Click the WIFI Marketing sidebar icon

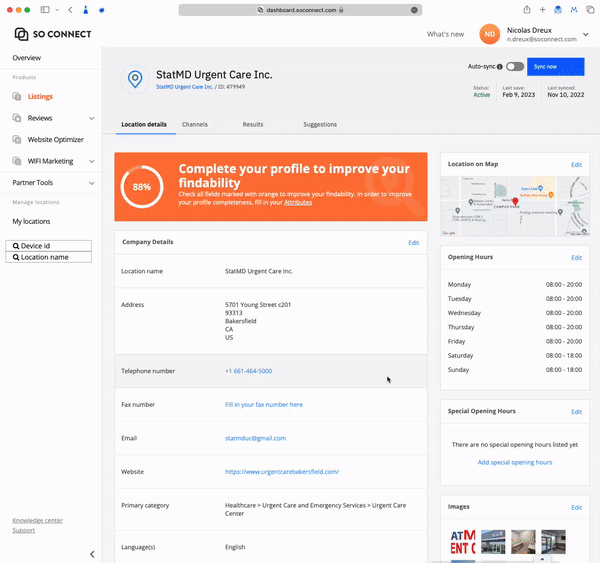[16, 161]
